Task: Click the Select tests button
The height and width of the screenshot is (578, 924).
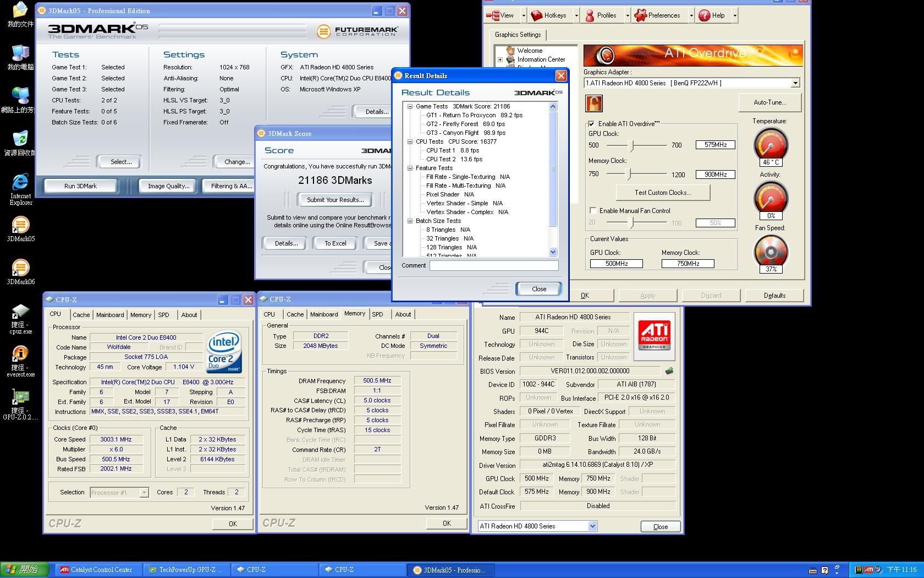Action: pyautogui.click(x=120, y=162)
